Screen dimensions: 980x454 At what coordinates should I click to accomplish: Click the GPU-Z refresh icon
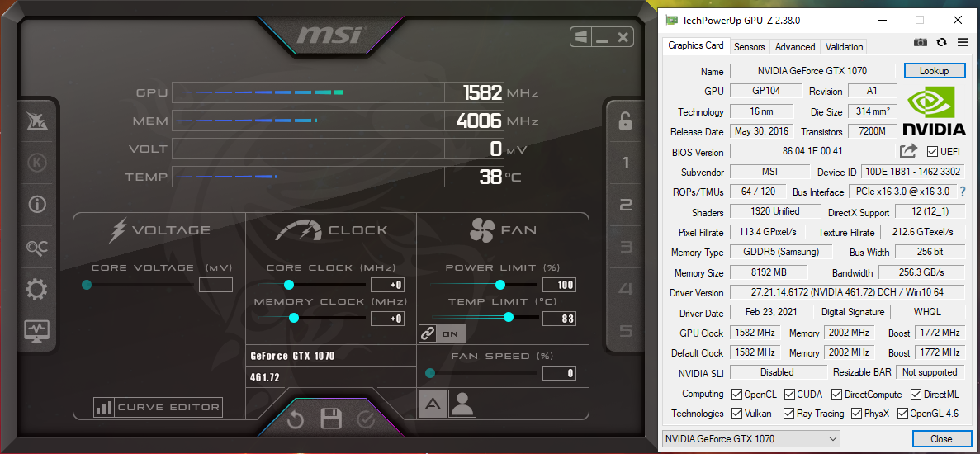[x=941, y=42]
